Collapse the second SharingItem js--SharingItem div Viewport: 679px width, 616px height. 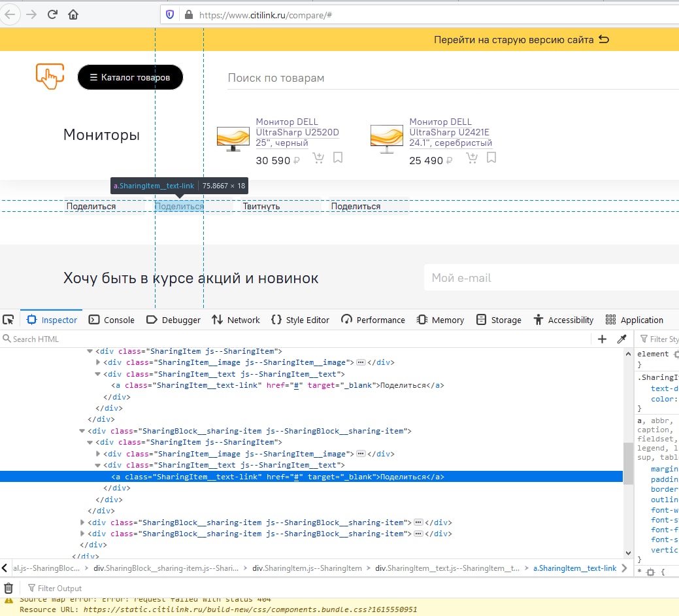point(90,442)
